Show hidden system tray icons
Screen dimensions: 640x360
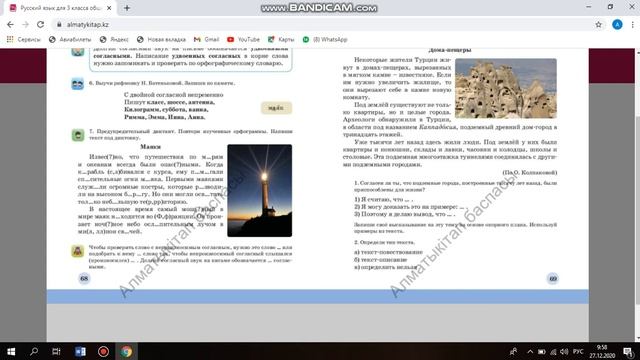point(530,351)
